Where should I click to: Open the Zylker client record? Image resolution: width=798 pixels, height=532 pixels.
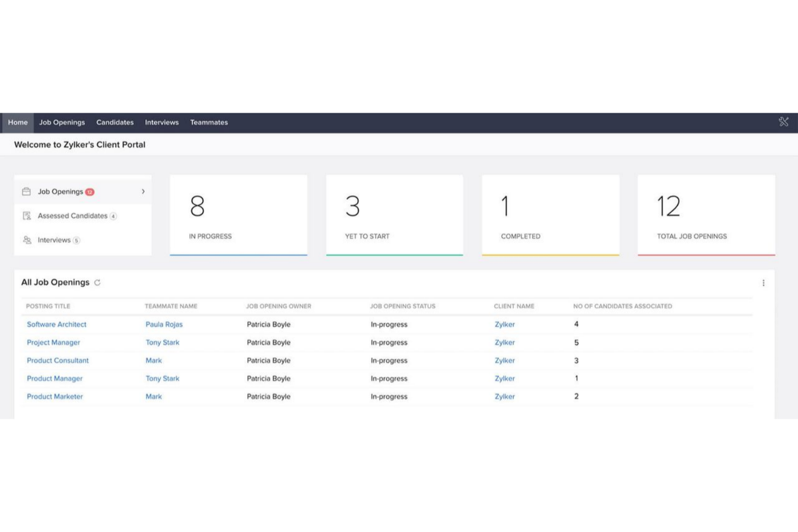(x=505, y=324)
